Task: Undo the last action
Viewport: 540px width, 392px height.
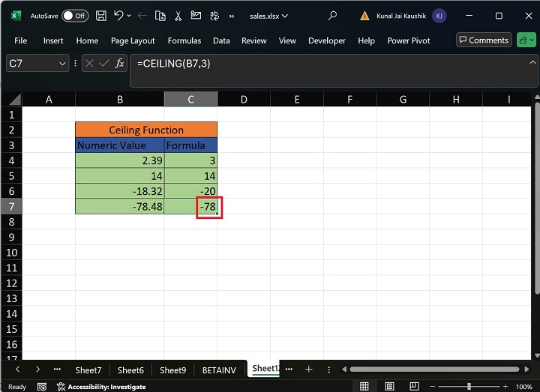Action: (x=118, y=16)
